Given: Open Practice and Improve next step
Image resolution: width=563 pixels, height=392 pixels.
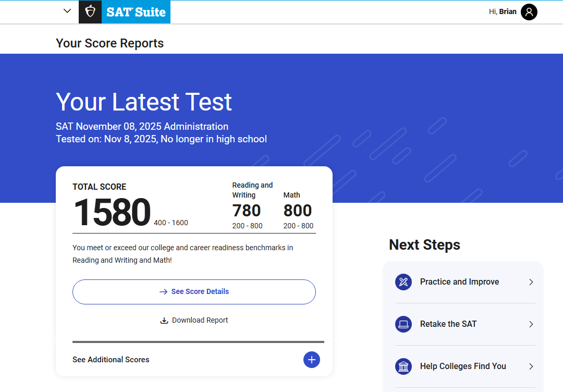Looking at the screenshot, I should point(465,282).
